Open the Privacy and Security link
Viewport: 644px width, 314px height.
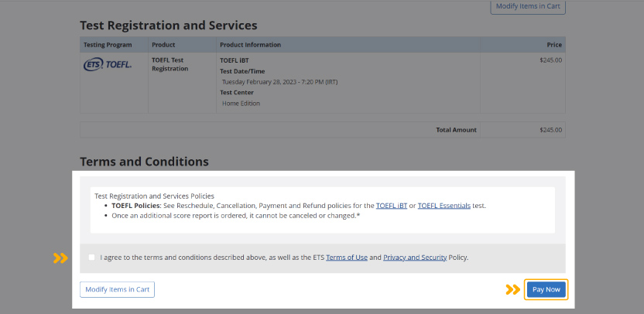pos(415,258)
